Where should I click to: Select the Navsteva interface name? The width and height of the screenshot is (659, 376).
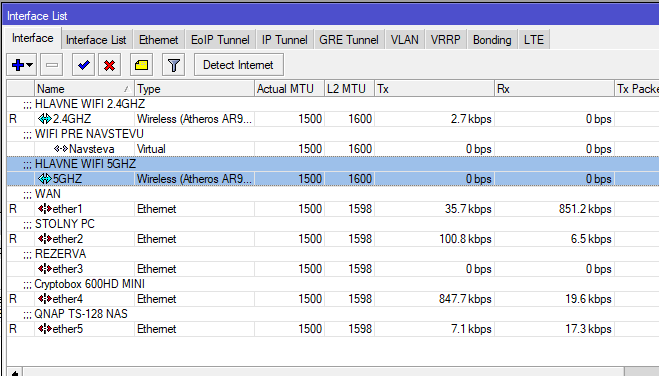coord(92,149)
